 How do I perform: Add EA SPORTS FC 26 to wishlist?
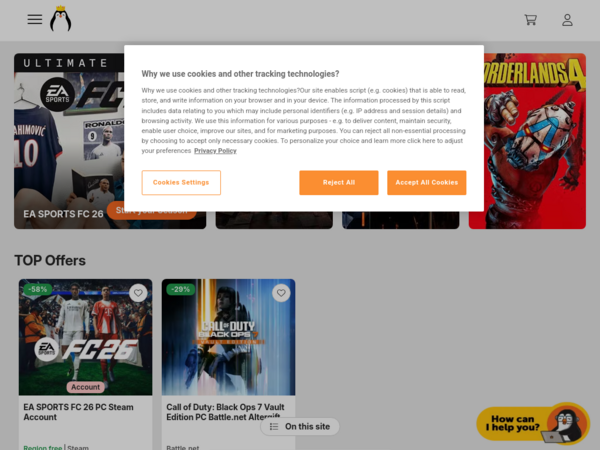(x=138, y=293)
